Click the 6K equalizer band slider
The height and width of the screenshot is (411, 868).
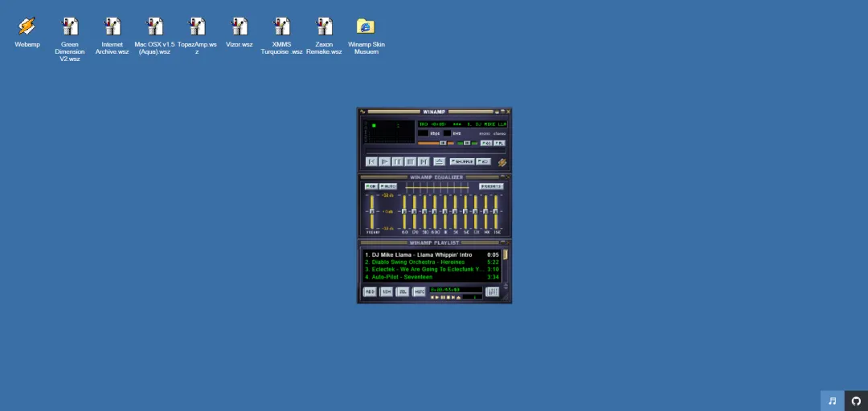[x=465, y=211]
